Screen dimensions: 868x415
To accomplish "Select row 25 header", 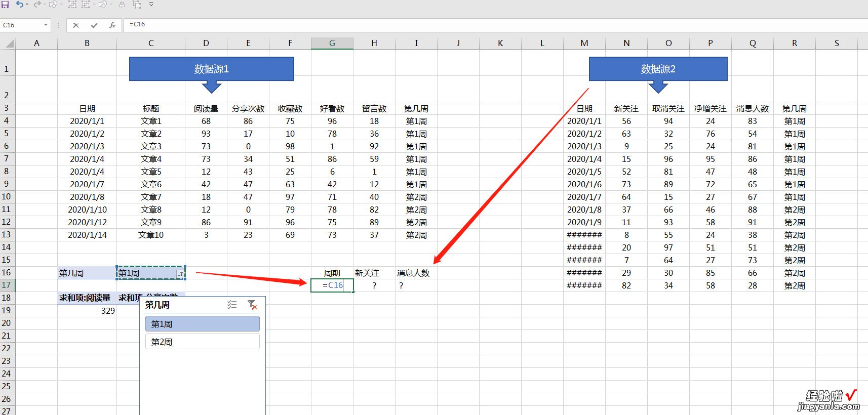I will point(7,387).
